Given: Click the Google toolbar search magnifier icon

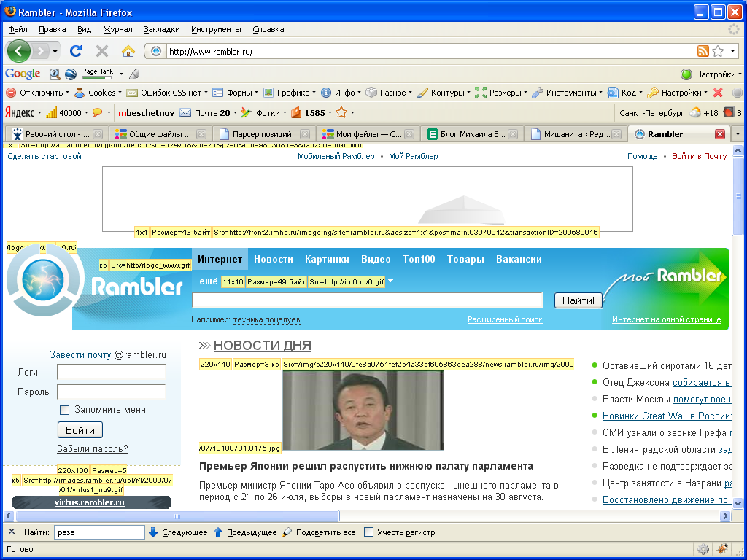Looking at the screenshot, I should coord(55,74).
